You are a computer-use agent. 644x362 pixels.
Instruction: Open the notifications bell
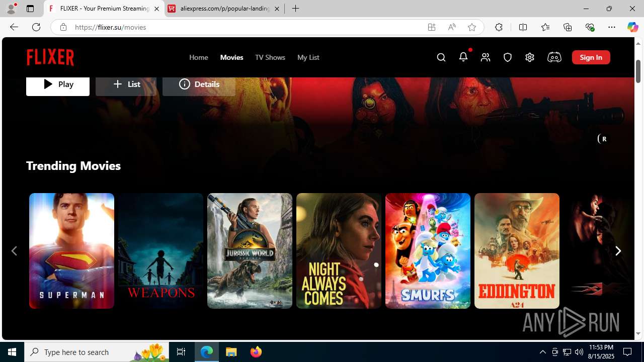(463, 57)
